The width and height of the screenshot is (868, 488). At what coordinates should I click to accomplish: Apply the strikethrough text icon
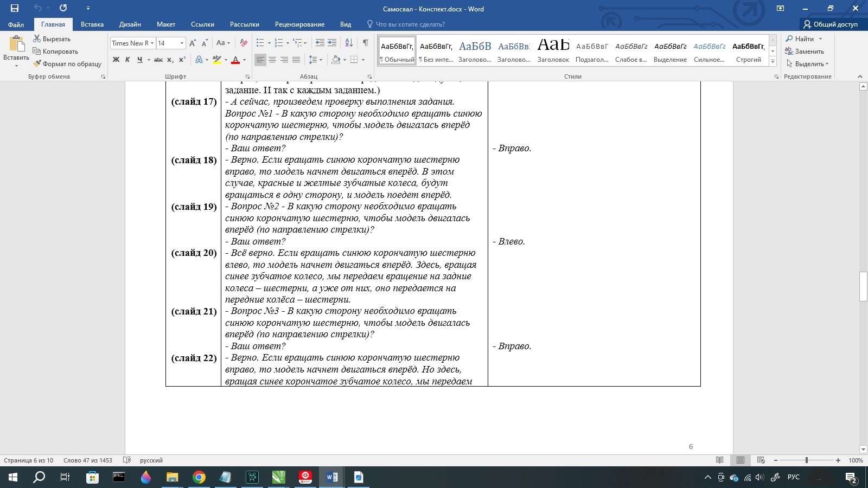point(158,60)
